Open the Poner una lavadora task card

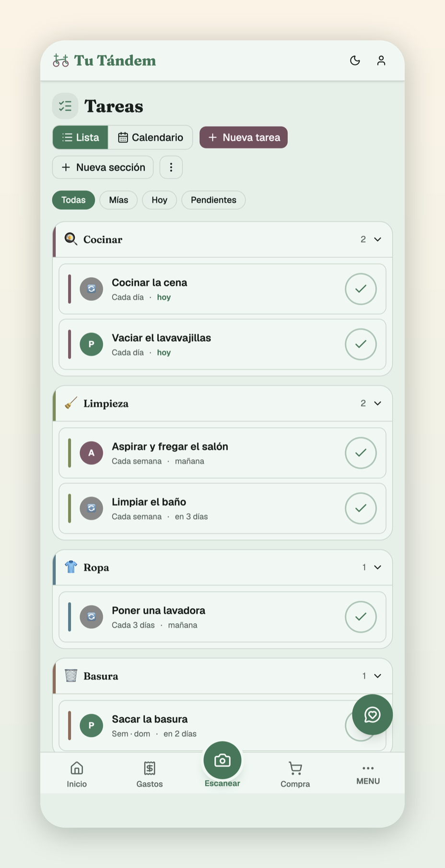(x=222, y=617)
